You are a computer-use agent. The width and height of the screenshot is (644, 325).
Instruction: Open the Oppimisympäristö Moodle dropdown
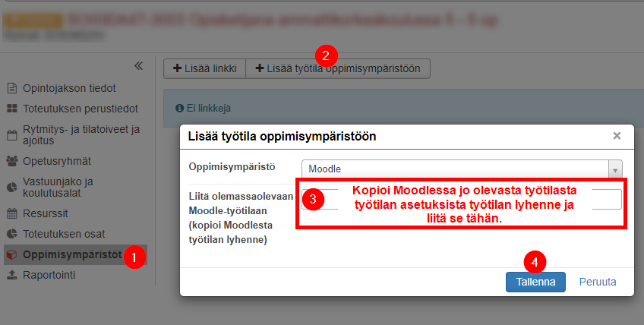(x=462, y=169)
